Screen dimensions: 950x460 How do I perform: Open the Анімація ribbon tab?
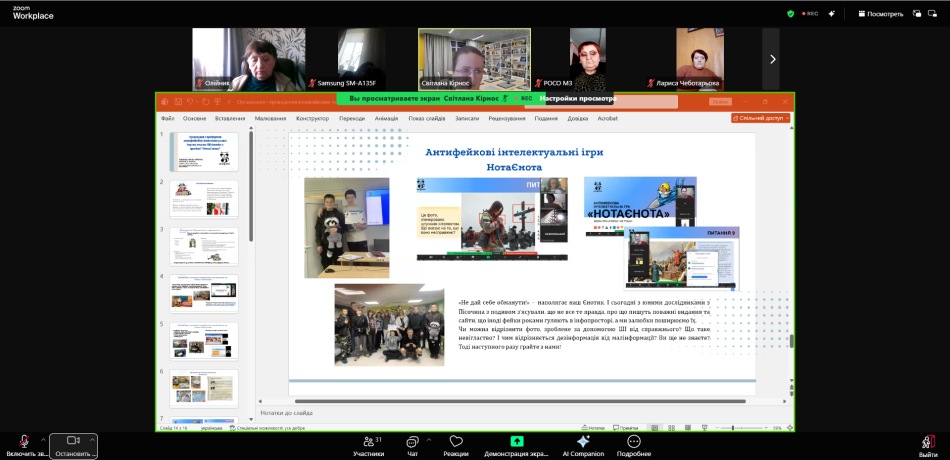[x=386, y=118]
